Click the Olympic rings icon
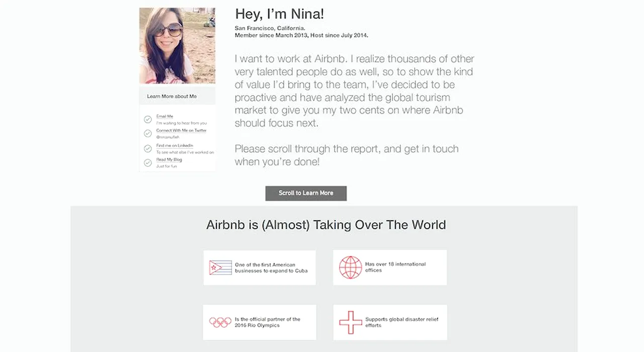 click(220, 322)
